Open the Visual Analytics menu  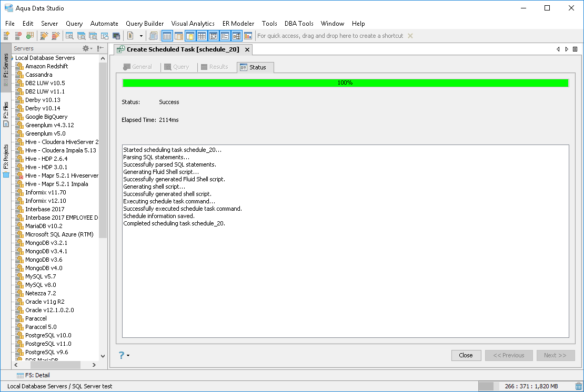tap(193, 24)
